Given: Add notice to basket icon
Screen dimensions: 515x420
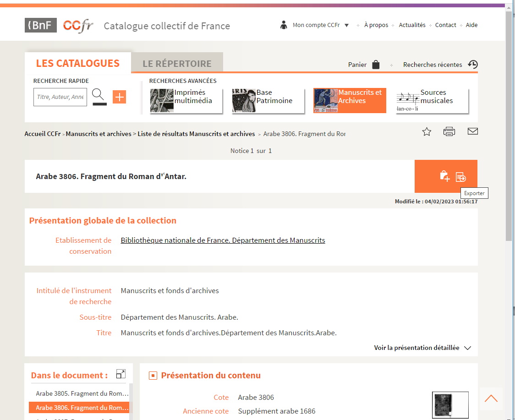Looking at the screenshot, I should [x=444, y=176].
